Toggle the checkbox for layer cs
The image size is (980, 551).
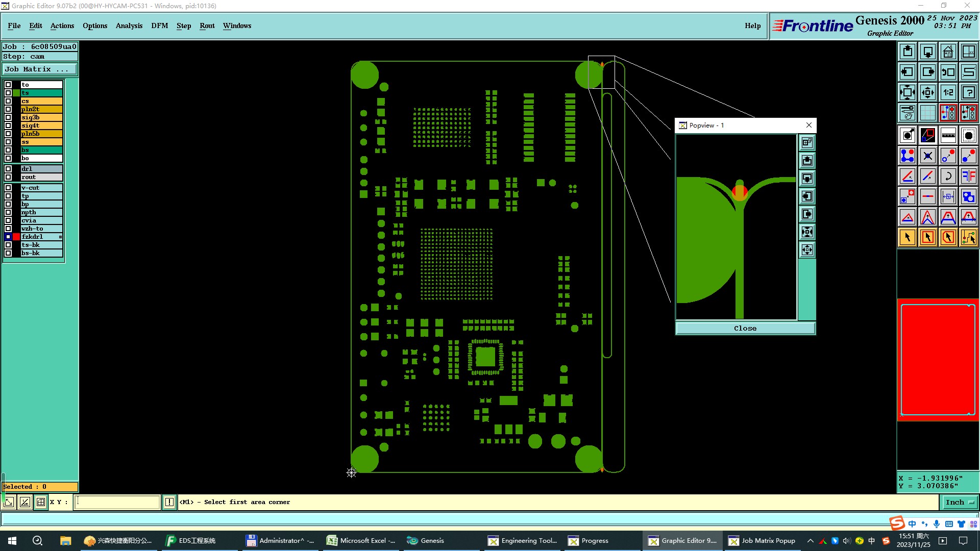point(8,101)
